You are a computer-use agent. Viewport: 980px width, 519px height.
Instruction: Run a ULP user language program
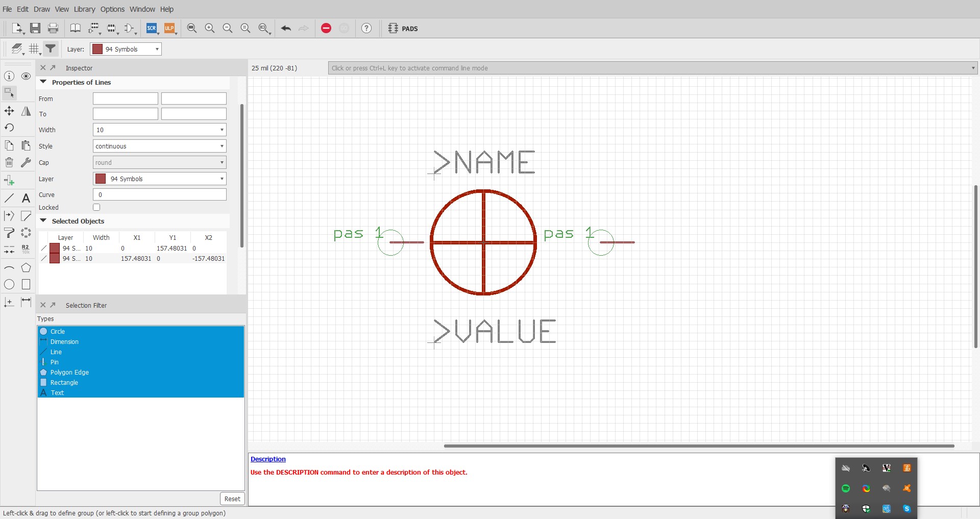pyautogui.click(x=170, y=29)
